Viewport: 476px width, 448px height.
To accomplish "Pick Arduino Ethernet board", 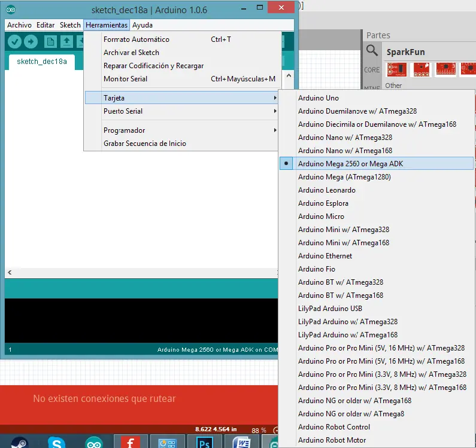I will [377, 255].
